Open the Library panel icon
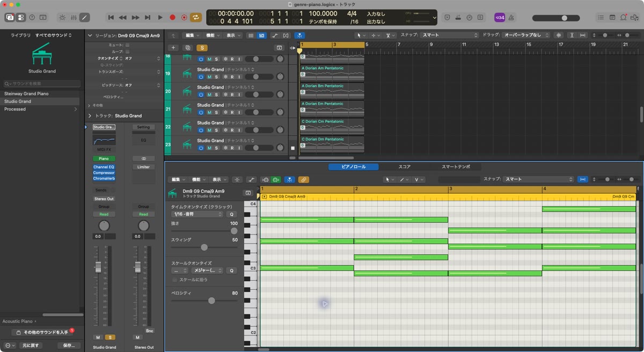The width and height of the screenshot is (644, 352). tap(10, 17)
